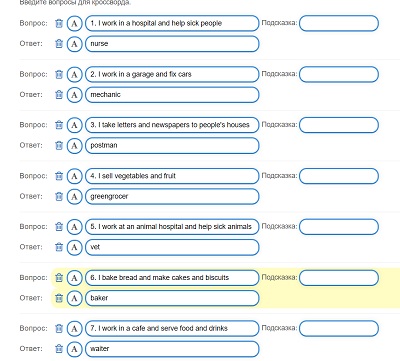Image resolution: width=400 pixels, height=361 pixels.
Task: Focus the 'waiter' answer text box
Action: click(x=172, y=349)
